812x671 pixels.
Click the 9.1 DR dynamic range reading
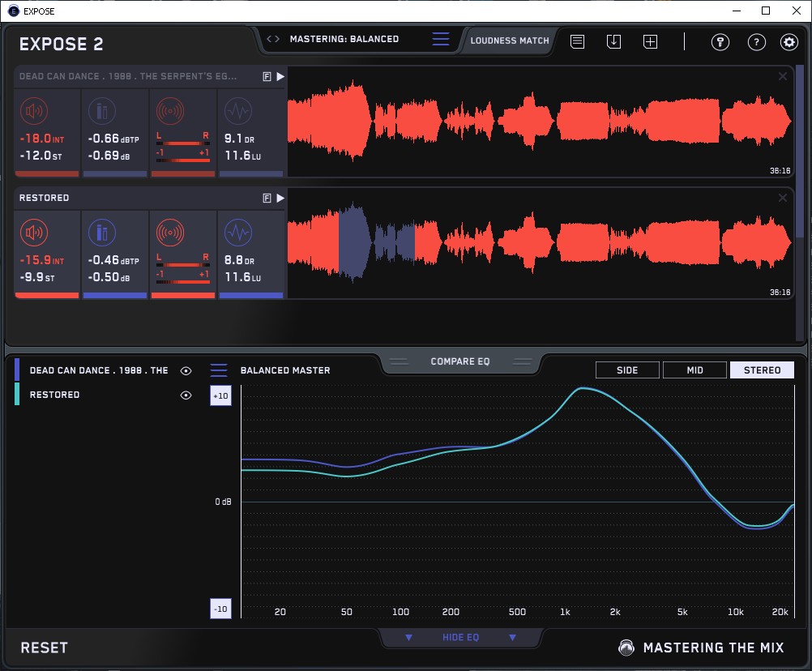[x=239, y=139]
